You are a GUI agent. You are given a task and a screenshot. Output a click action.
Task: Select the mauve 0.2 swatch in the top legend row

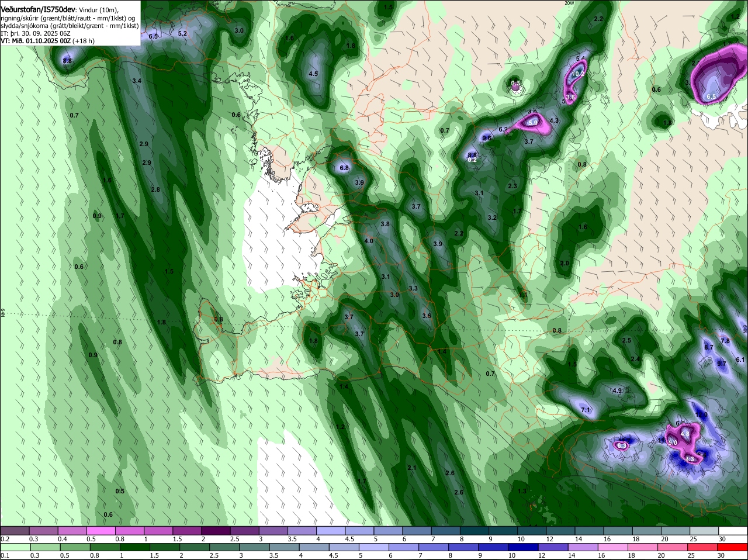pos(15,531)
